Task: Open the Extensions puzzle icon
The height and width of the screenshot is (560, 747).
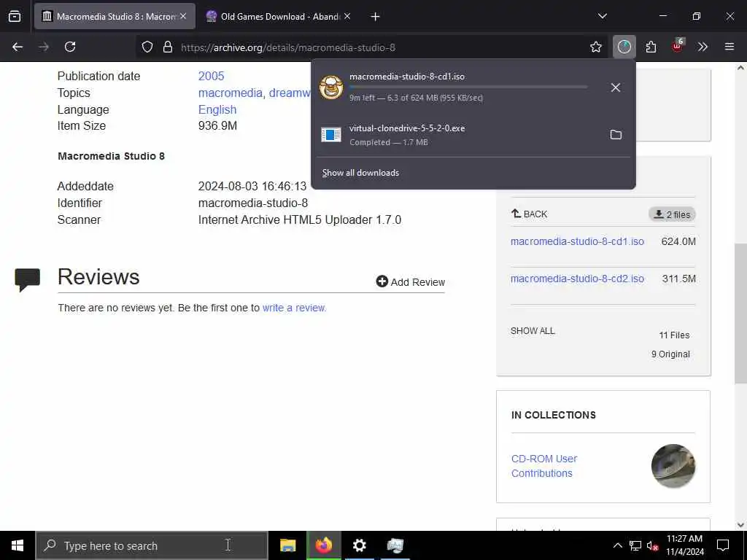Action: tap(651, 47)
